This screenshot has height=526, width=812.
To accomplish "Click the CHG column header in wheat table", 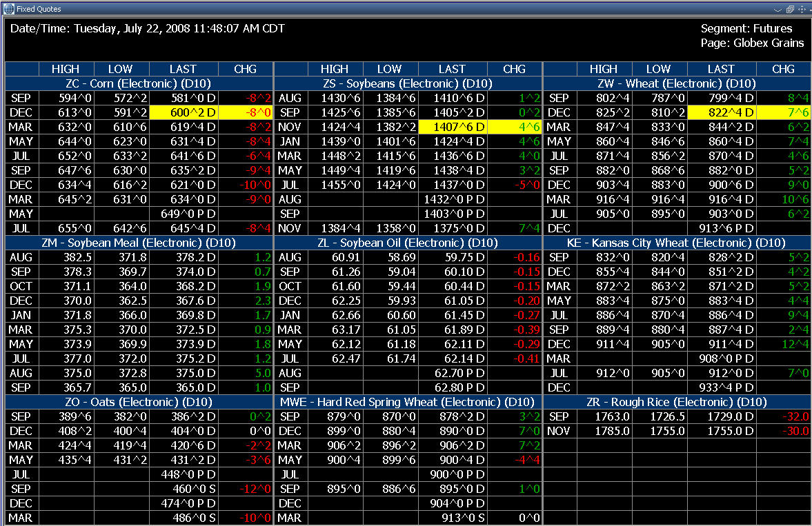I will pos(783,69).
